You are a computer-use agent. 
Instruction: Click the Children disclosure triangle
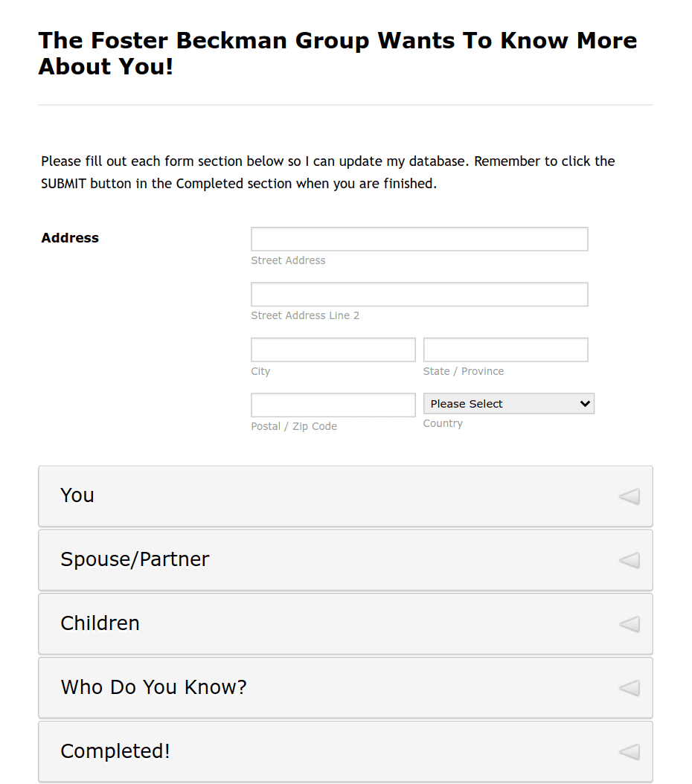tap(629, 624)
